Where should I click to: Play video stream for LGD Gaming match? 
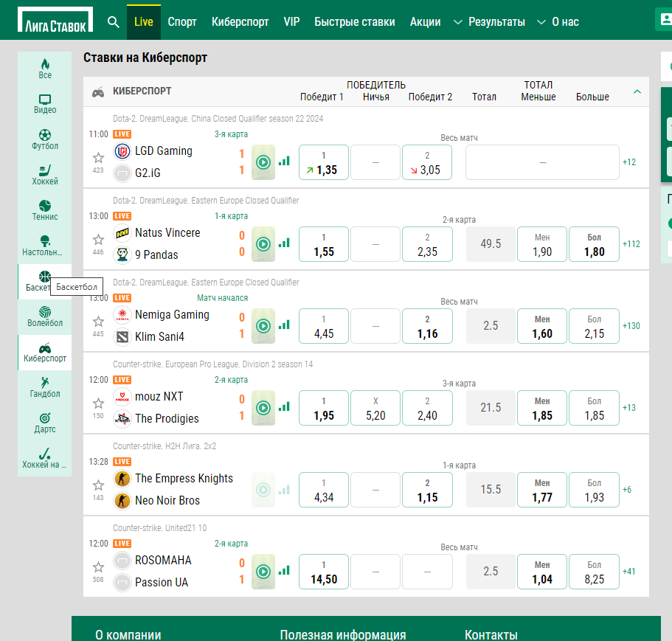(x=263, y=162)
